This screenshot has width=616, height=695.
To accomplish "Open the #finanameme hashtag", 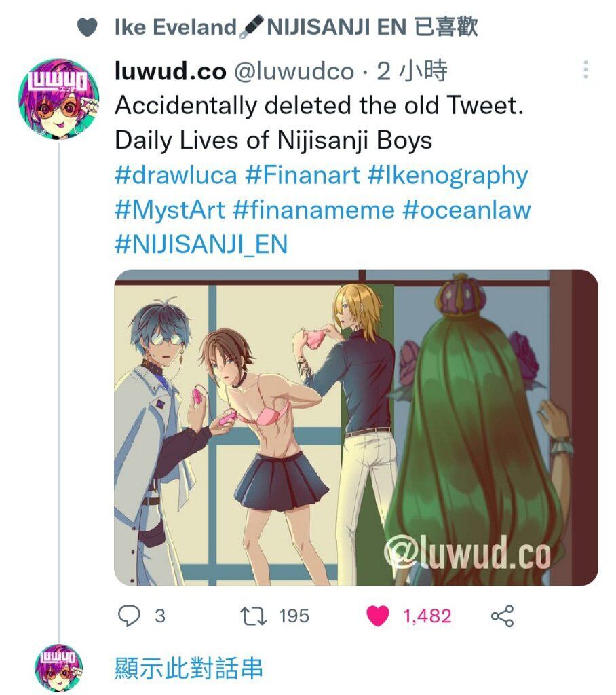I will [313, 210].
